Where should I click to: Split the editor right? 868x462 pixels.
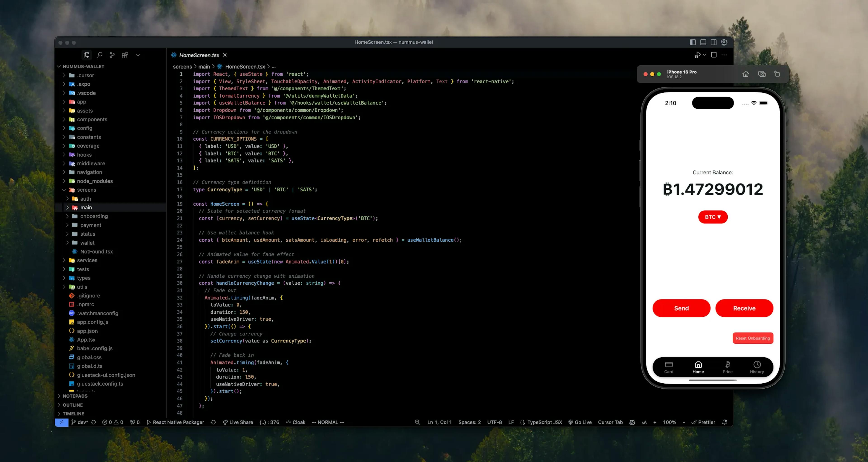(714, 55)
